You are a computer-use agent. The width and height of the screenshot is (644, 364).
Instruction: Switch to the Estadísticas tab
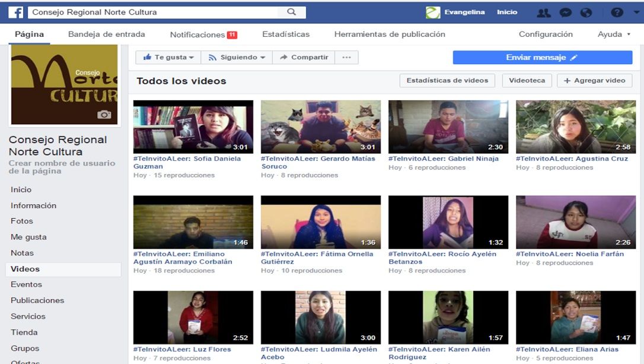(286, 34)
